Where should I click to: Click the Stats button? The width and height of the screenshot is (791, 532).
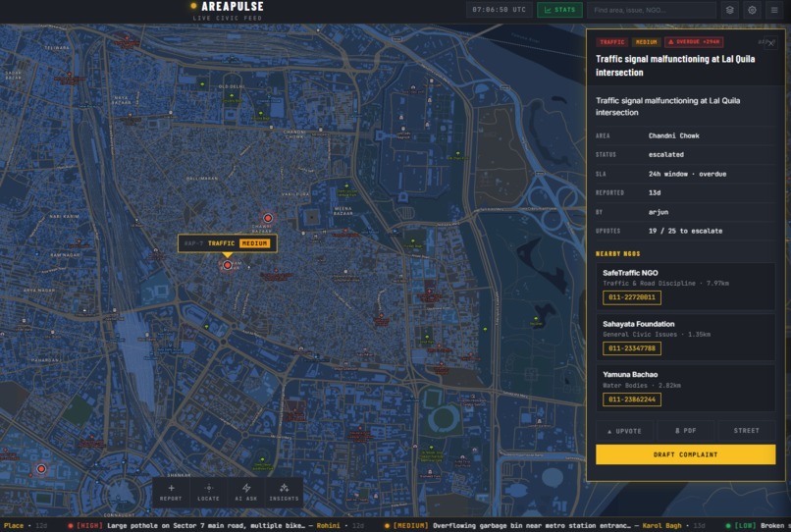(x=559, y=10)
